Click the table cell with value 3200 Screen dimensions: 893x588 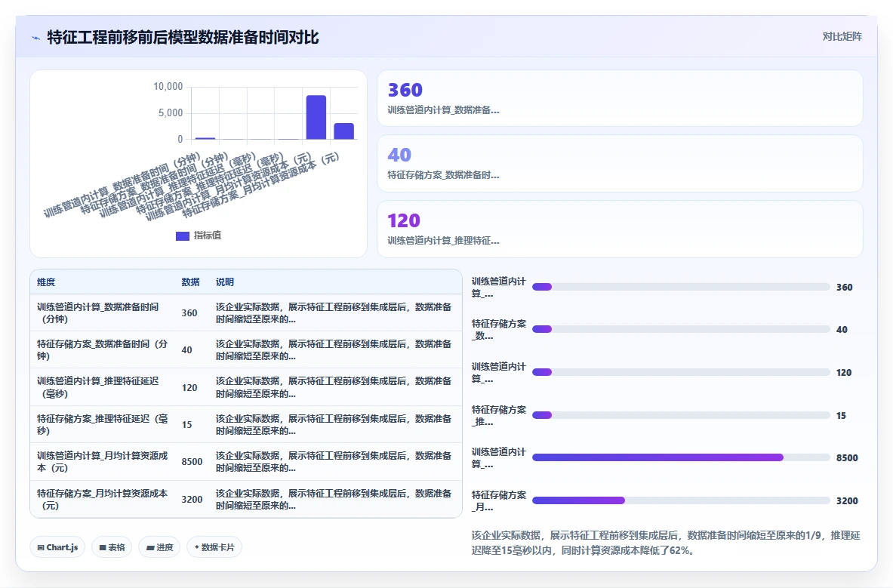[x=192, y=499]
